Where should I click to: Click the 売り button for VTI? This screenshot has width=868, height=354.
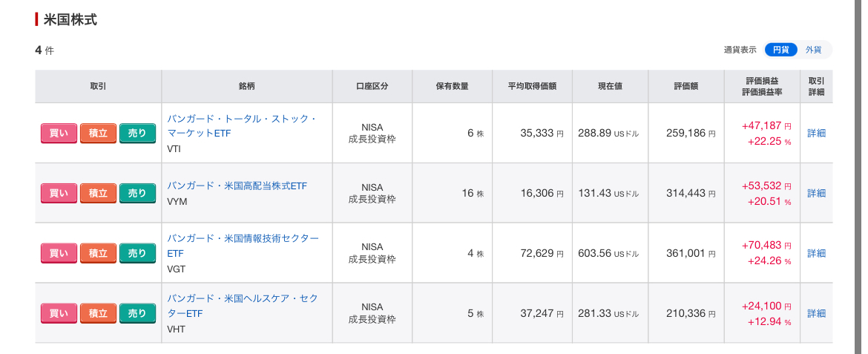[x=137, y=133]
